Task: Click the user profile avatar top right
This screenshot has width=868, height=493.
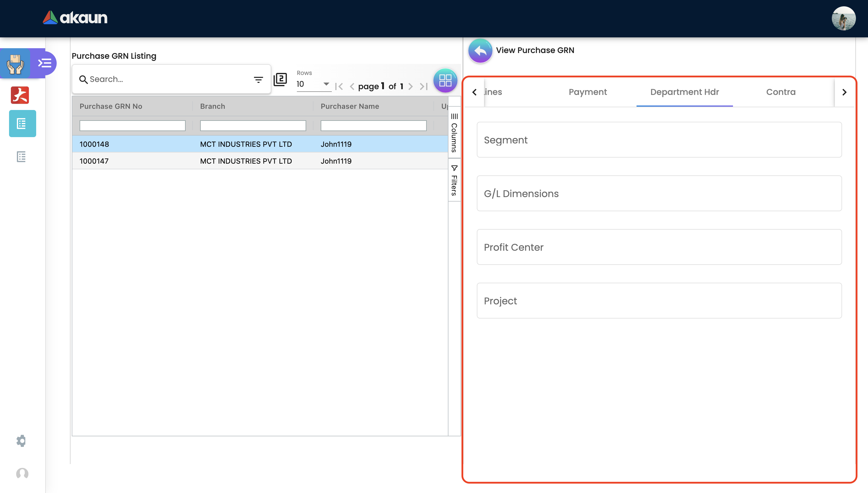Action: click(x=843, y=19)
